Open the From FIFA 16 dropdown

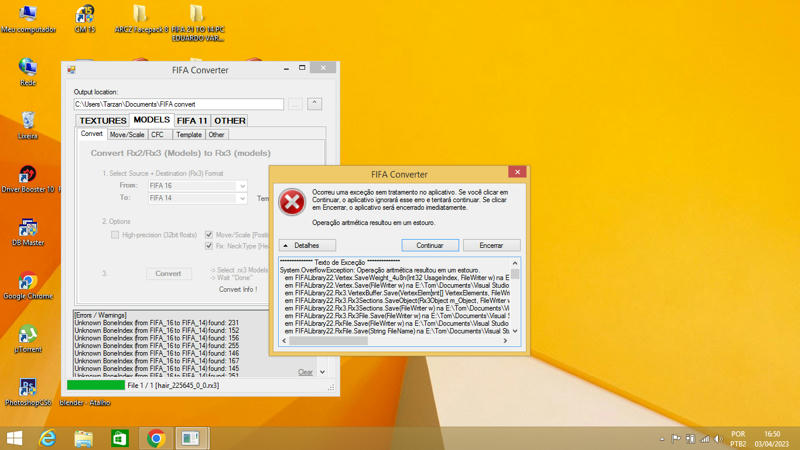[197, 186]
